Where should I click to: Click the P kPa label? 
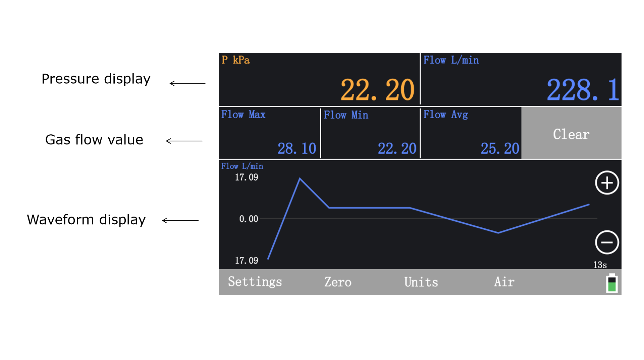pyautogui.click(x=236, y=60)
